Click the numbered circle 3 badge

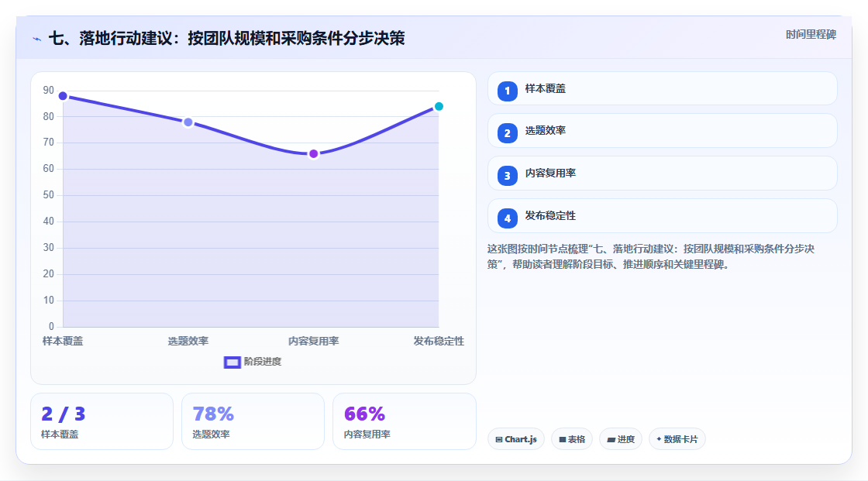tap(507, 176)
